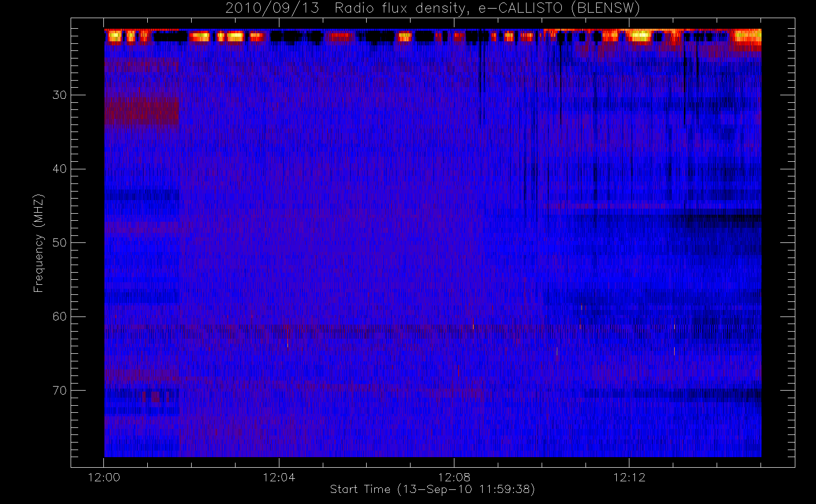Viewport: 816px width, 504px height.
Task: Click the 40 MHz frequency tick label
Action: click(60, 169)
